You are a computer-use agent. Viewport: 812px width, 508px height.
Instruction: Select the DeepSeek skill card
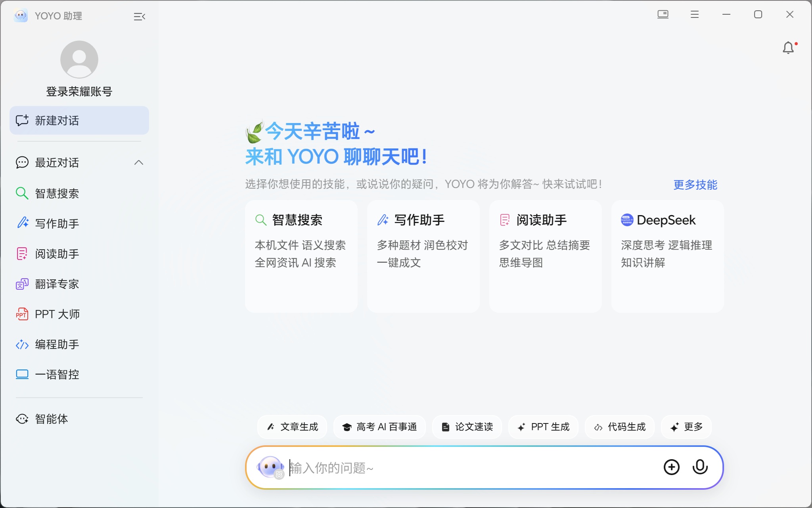pos(668,256)
